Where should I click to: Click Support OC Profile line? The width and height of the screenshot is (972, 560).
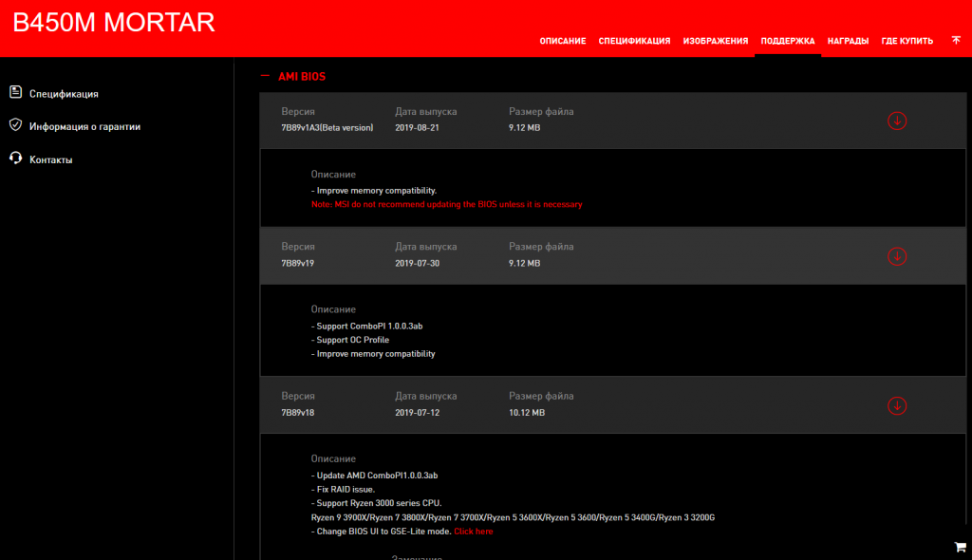coord(350,340)
